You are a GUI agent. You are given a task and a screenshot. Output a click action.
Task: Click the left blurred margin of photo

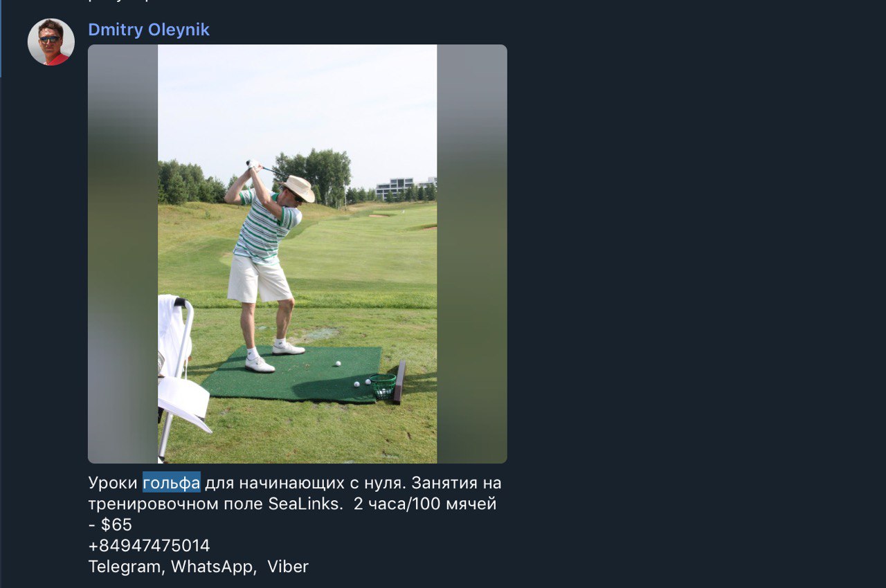click(x=123, y=254)
